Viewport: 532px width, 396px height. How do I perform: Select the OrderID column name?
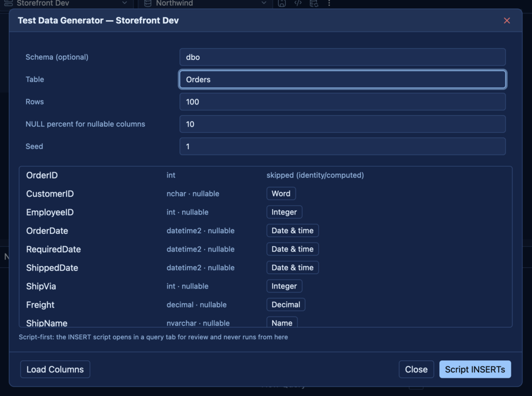tap(42, 175)
